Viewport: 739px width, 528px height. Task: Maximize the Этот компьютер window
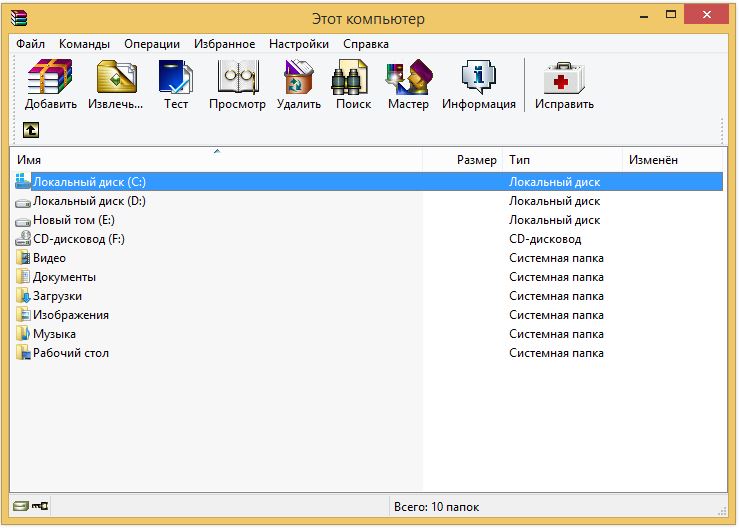[x=671, y=15]
